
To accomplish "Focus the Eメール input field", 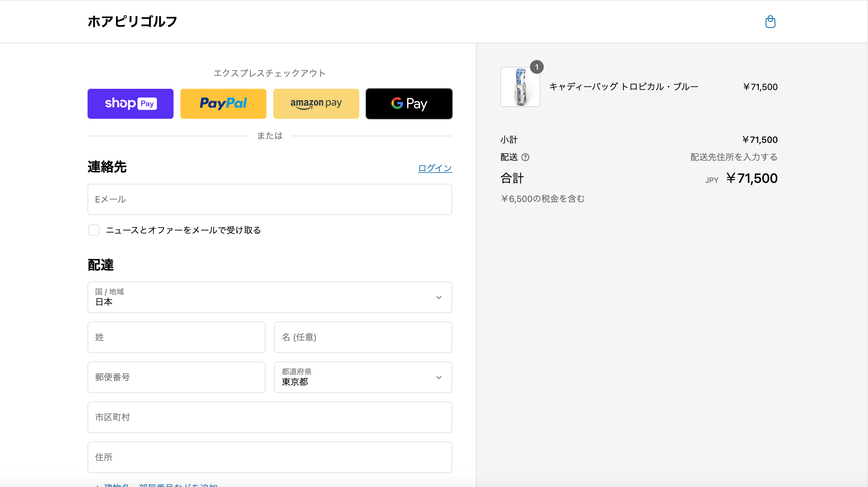I will pos(270,199).
